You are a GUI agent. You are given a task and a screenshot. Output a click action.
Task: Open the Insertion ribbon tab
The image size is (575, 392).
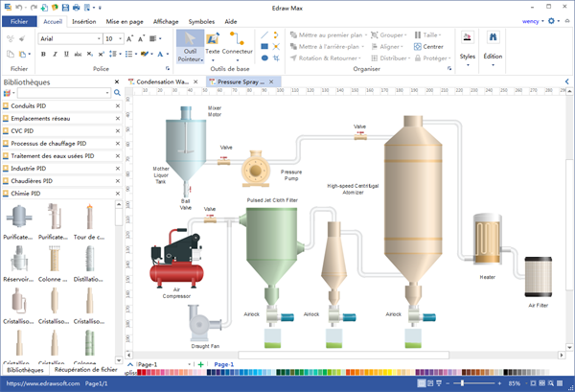83,20
